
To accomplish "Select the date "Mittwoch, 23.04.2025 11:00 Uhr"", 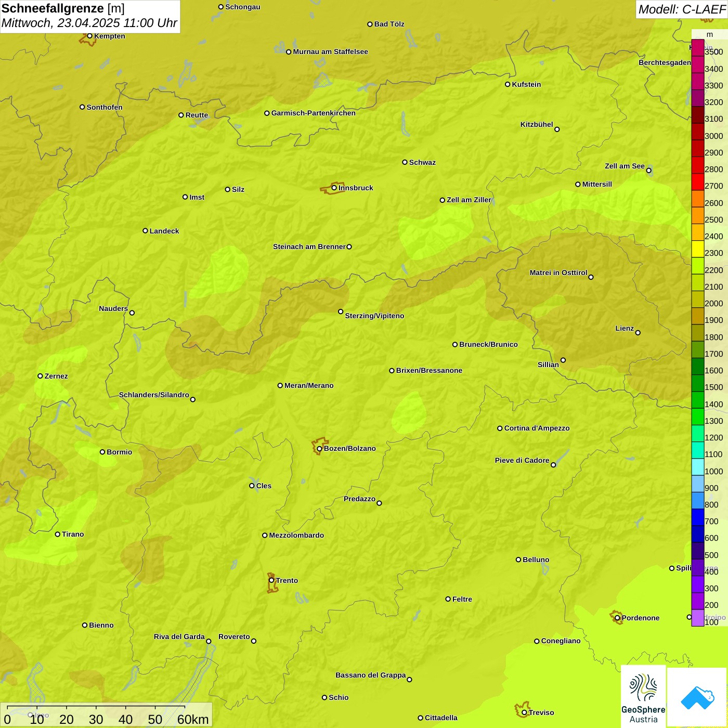I will pos(89,23).
